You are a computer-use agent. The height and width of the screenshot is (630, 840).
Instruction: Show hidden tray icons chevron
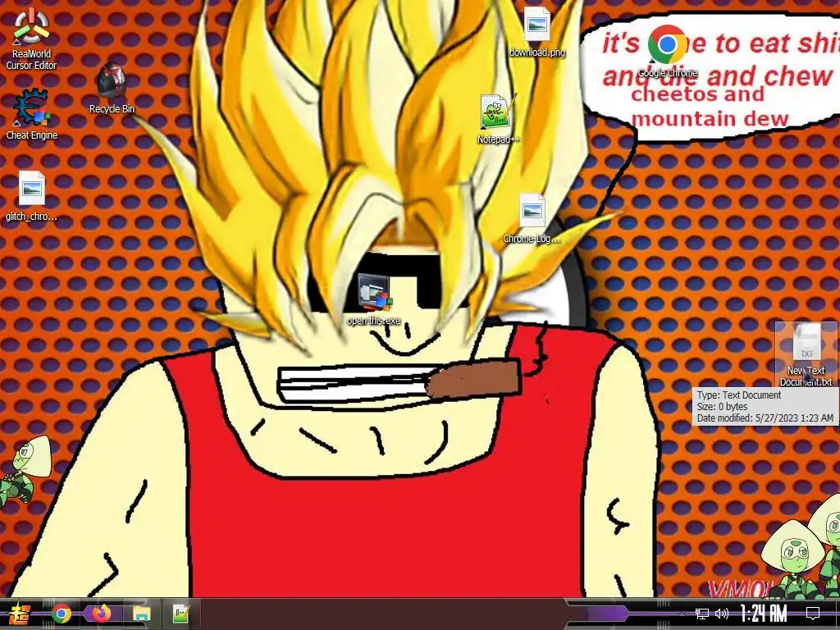click(682, 614)
